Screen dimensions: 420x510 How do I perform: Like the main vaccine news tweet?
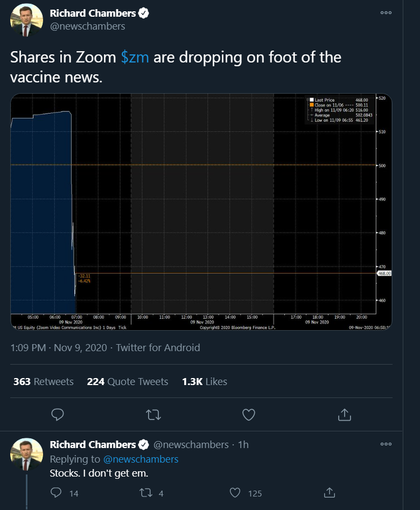248,414
